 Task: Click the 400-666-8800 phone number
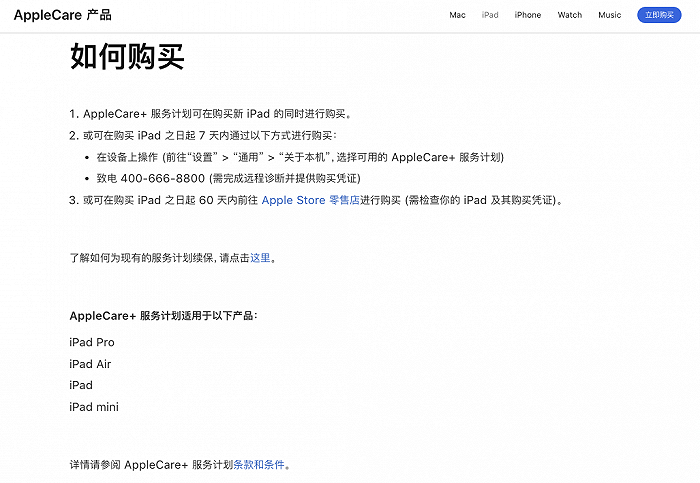[162, 179]
